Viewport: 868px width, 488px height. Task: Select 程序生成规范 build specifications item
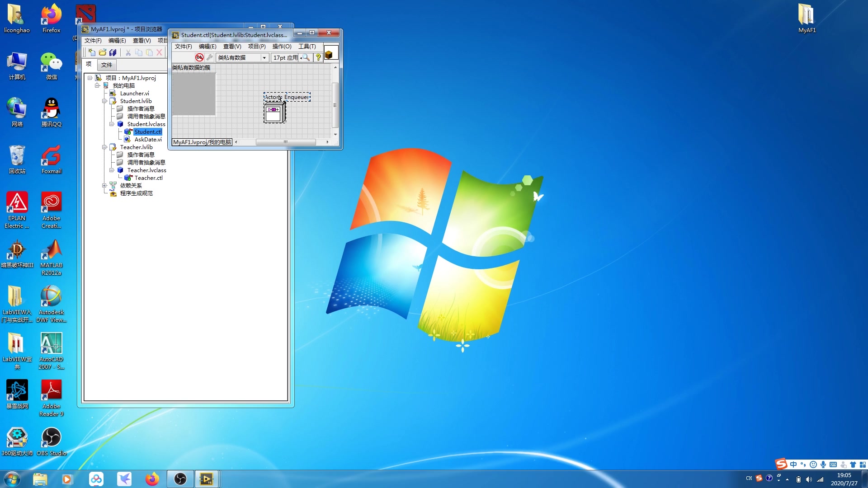[136, 193]
